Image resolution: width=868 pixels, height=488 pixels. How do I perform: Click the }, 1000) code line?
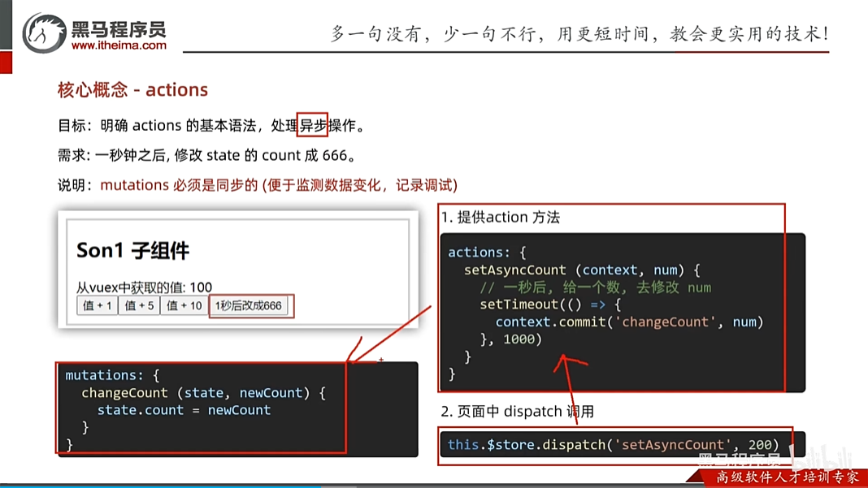[x=511, y=339]
